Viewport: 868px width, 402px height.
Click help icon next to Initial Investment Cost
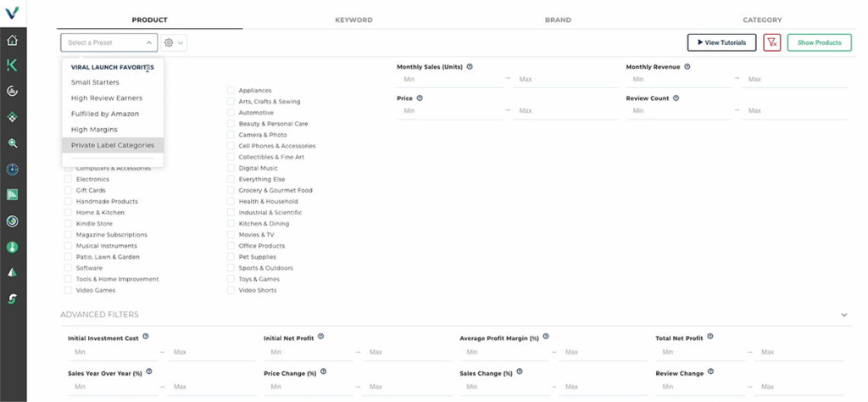(x=146, y=336)
